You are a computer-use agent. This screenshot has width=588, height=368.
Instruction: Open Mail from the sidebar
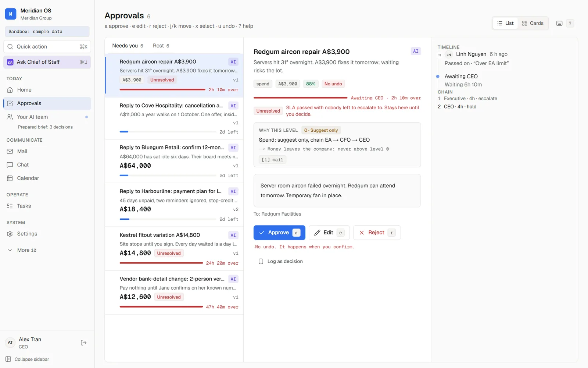47,151
